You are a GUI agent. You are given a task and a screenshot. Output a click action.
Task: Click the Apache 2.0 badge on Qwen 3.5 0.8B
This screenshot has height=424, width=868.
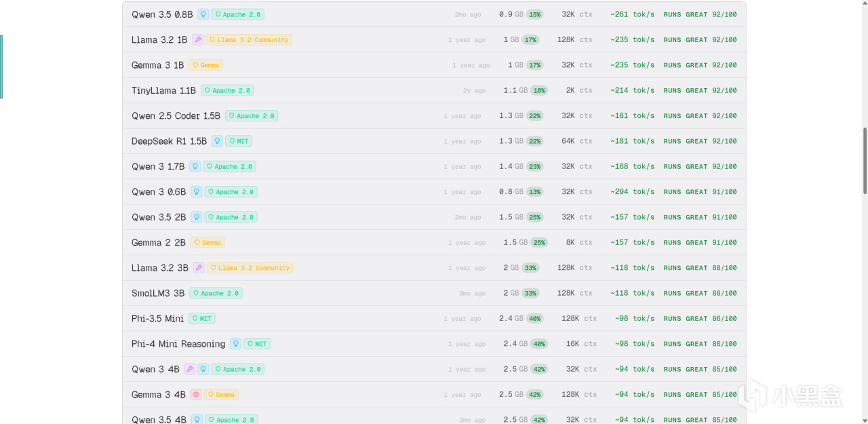point(237,14)
